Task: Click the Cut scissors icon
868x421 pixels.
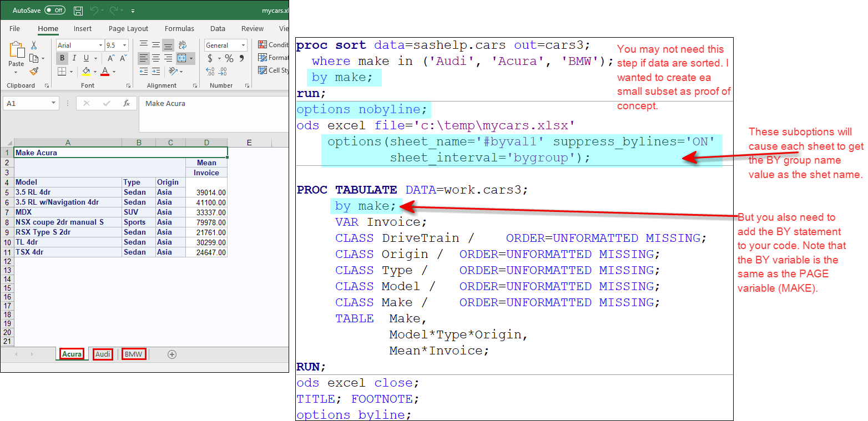Action: [x=34, y=45]
